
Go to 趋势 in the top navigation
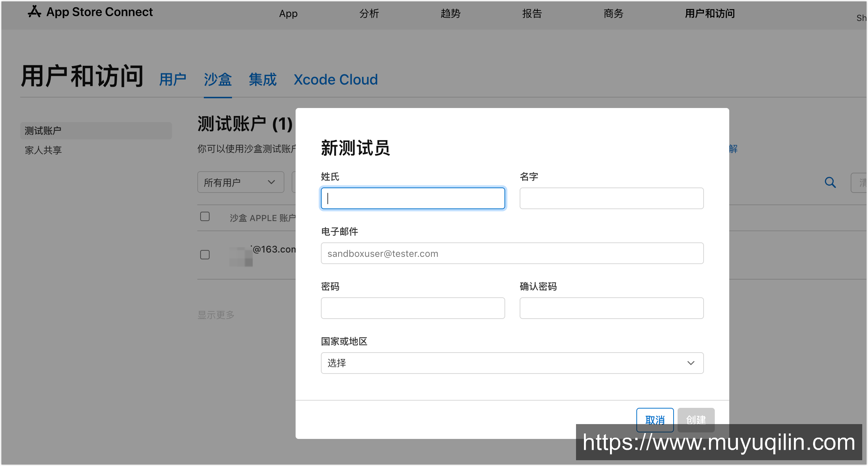tap(451, 14)
